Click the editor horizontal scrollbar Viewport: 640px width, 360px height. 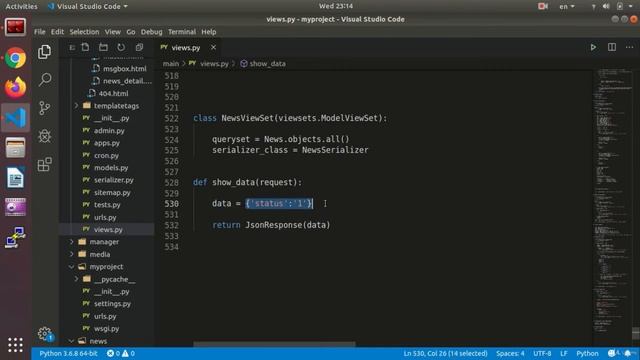pyautogui.click(x=274, y=344)
